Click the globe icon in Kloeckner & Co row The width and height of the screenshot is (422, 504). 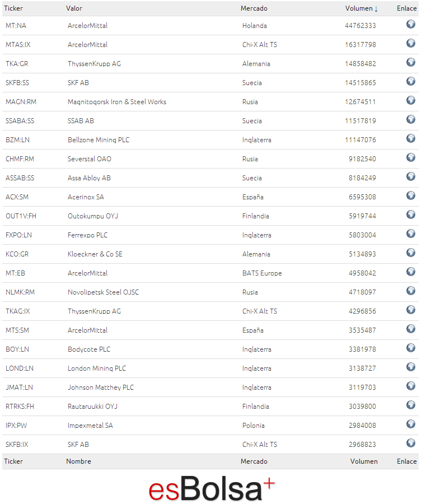pos(411,253)
